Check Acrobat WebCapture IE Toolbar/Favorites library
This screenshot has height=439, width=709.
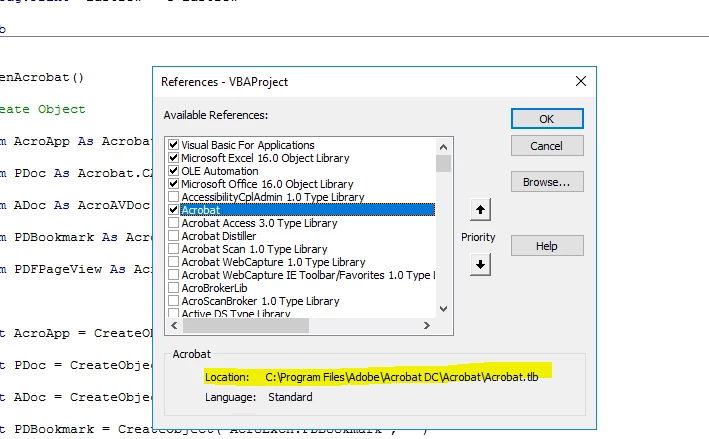coord(173,275)
